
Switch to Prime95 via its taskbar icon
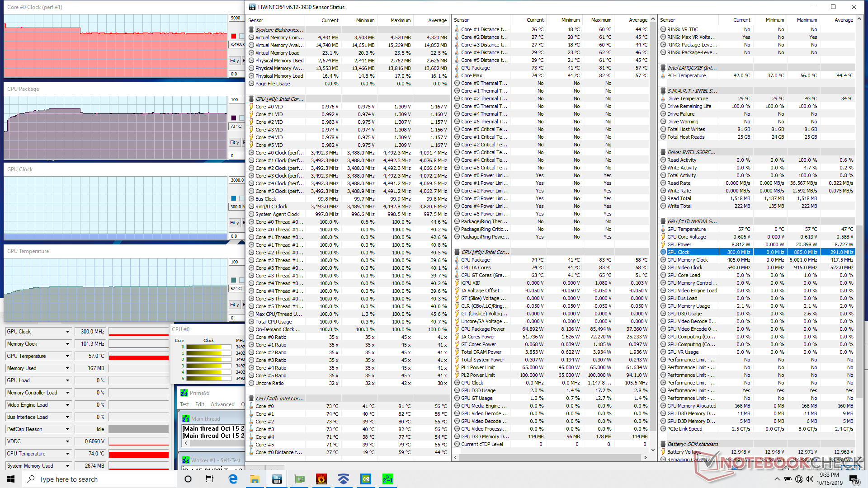click(x=388, y=479)
